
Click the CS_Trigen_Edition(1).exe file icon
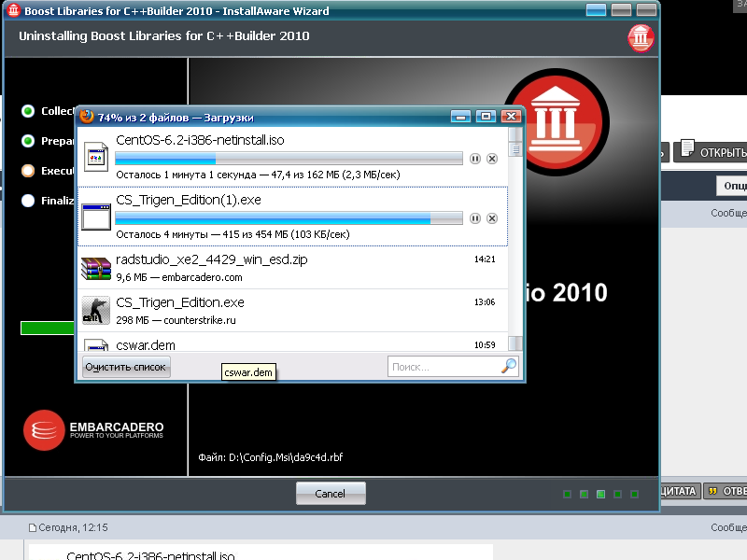[x=96, y=217]
